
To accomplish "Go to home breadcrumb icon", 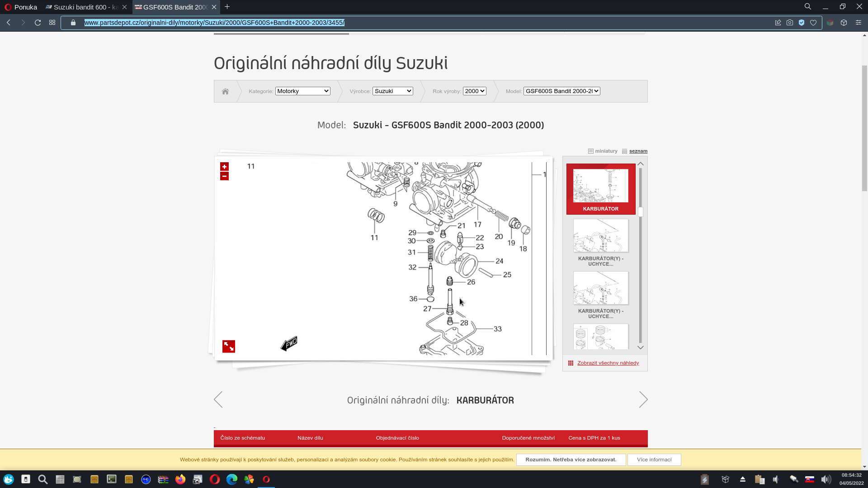I will tap(225, 91).
